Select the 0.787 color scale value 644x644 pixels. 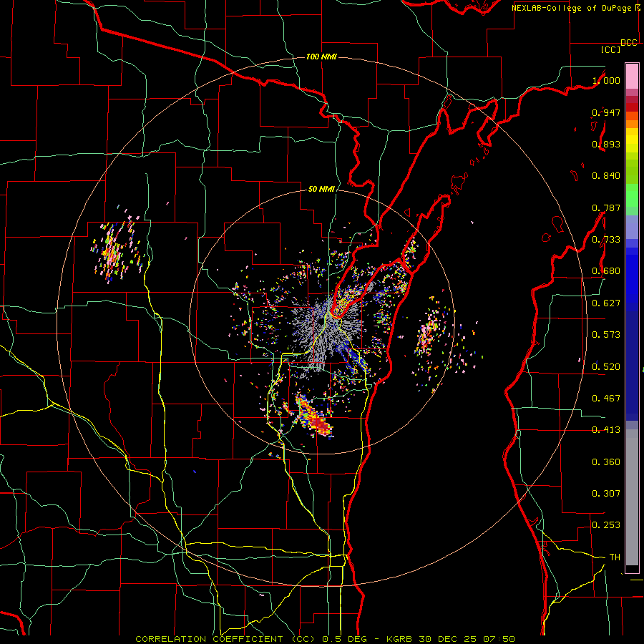pyautogui.click(x=606, y=208)
